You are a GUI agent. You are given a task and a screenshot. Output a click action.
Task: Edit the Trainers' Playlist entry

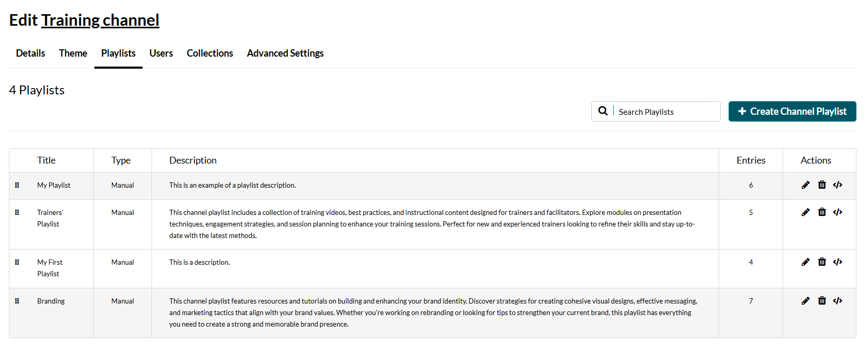tap(806, 212)
